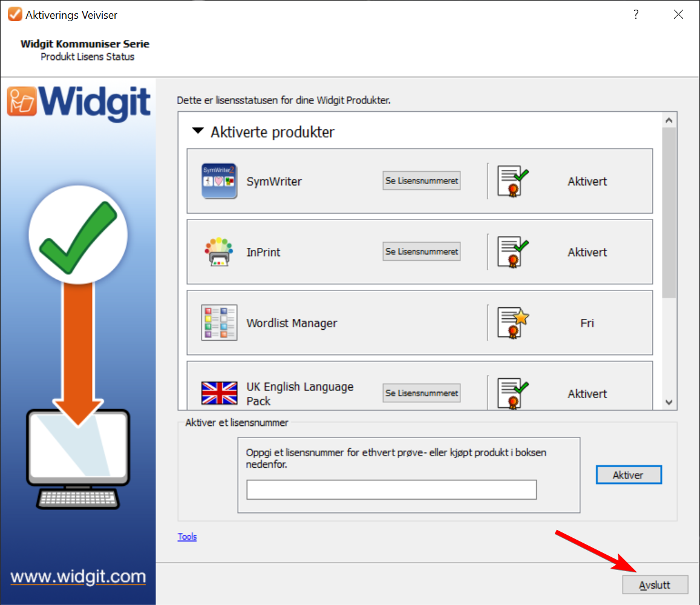
Task: View license number for InPrint
Action: click(x=422, y=251)
